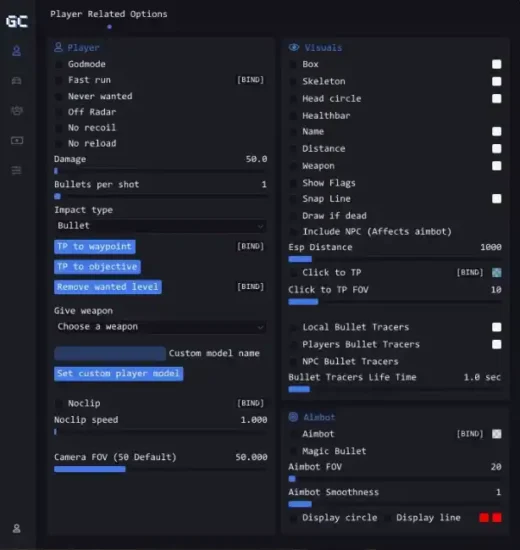Open the money bill icon section
The height and width of the screenshot is (550, 520).
tap(16, 141)
